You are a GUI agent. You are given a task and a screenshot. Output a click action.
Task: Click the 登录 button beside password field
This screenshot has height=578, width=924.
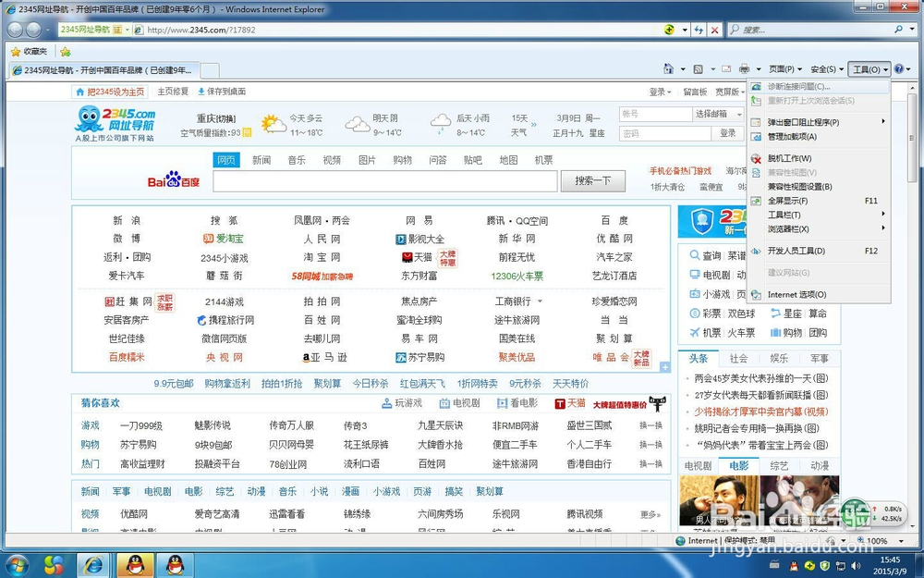pyautogui.click(x=728, y=133)
